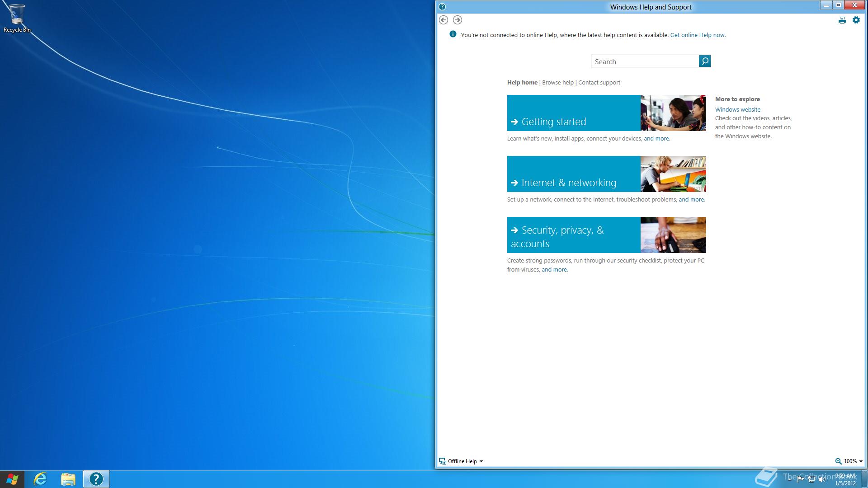Show hidden tray icons arrow
This screenshot has width=868, height=488.
[790, 479]
